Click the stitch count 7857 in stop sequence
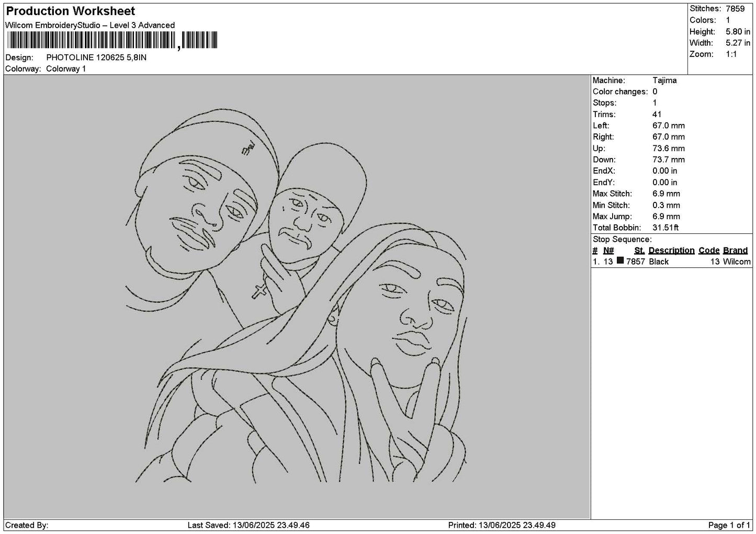The image size is (756, 534). [636, 262]
